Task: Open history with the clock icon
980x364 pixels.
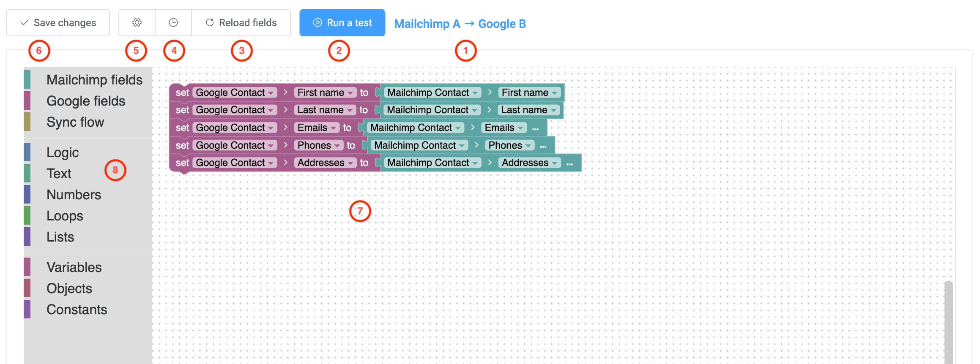Action: 173,23
